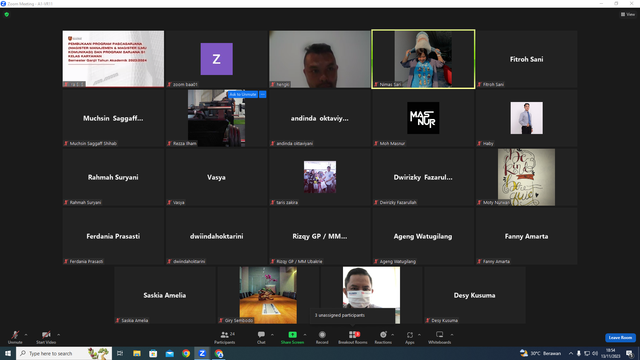The height and width of the screenshot is (360, 640).
Task: Click the 3 unassigned participants tooltip
Action: tap(353, 315)
